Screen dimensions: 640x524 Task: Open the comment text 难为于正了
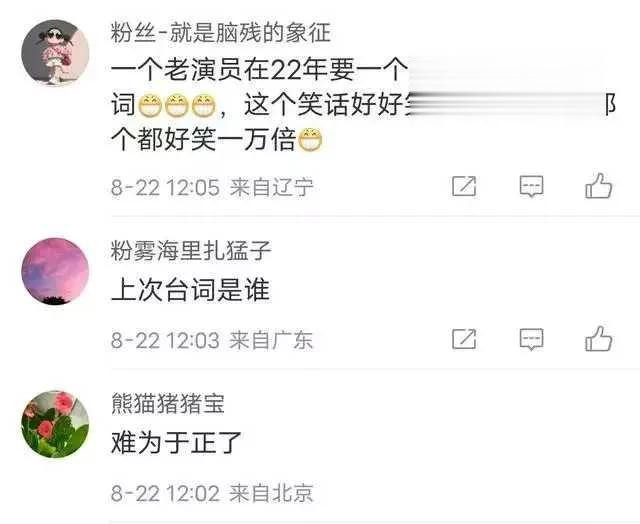click(176, 443)
